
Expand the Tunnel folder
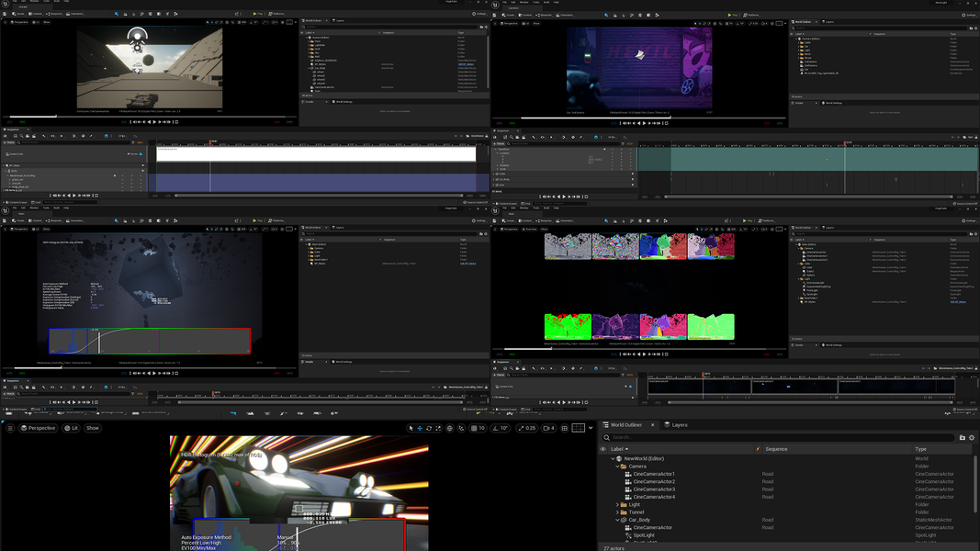click(x=617, y=512)
